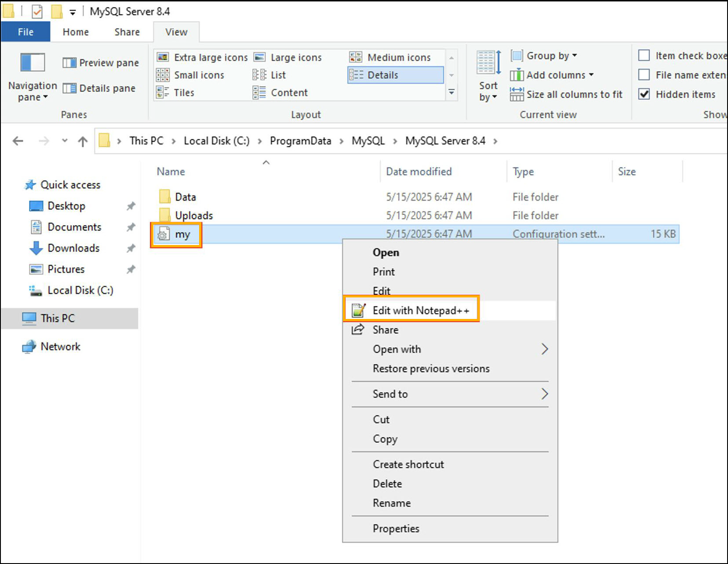Click the New folder icon in title bar

point(56,11)
